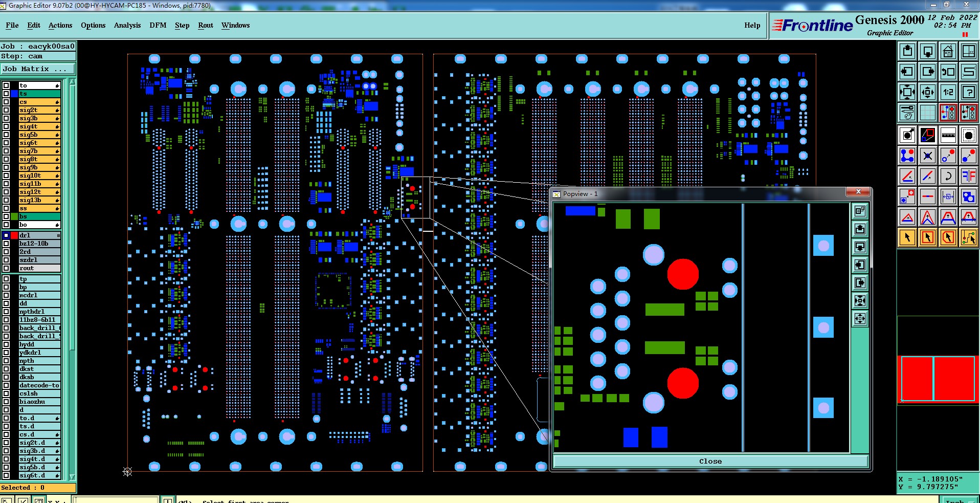Toggle checkbox for the cs layer
The height and width of the screenshot is (503, 980).
(6, 102)
